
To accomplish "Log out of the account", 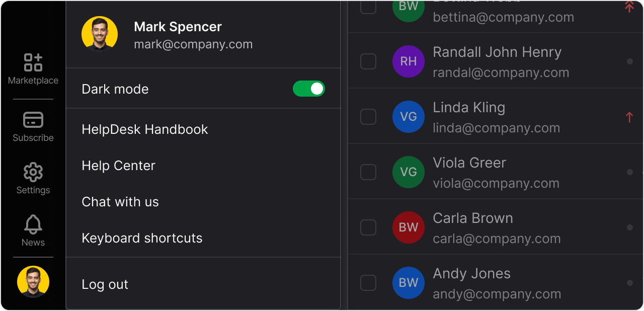I will (105, 284).
